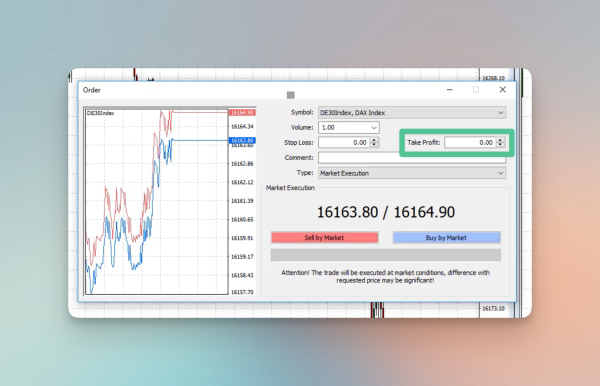Decrease Stop Loss with down arrow

(x=375, y=145)
